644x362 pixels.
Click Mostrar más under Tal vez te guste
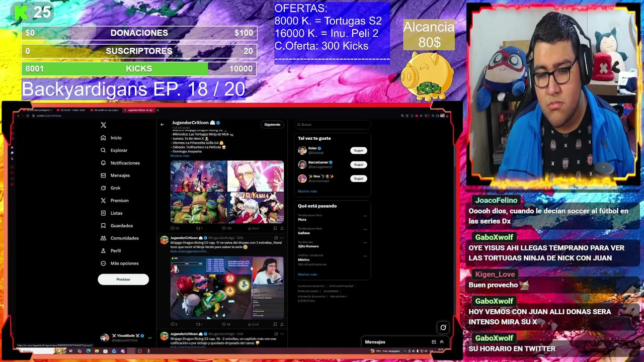click(307, 192)
